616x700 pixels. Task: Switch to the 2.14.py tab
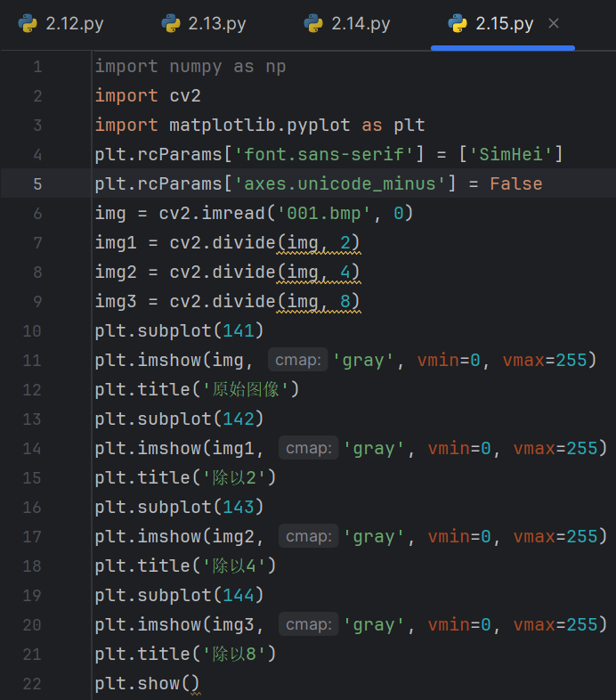point(347,24)
